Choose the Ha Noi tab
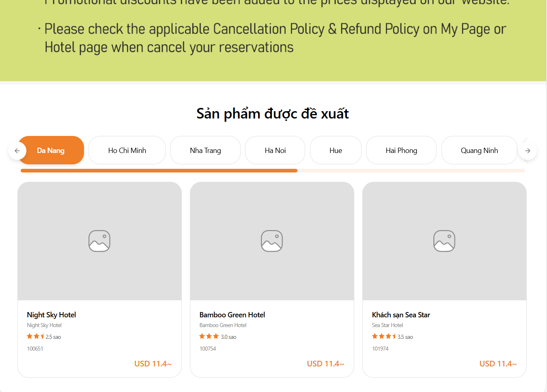 pos(275,151)
